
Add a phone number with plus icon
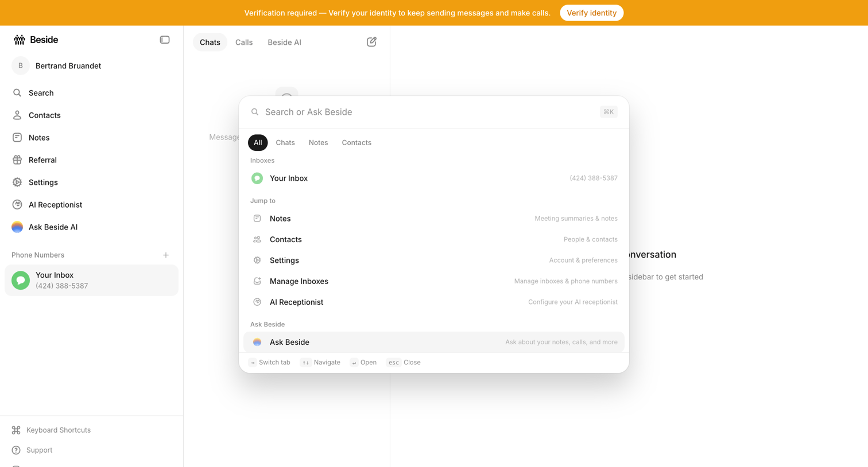pyautogui.click(x=166, y=255)
